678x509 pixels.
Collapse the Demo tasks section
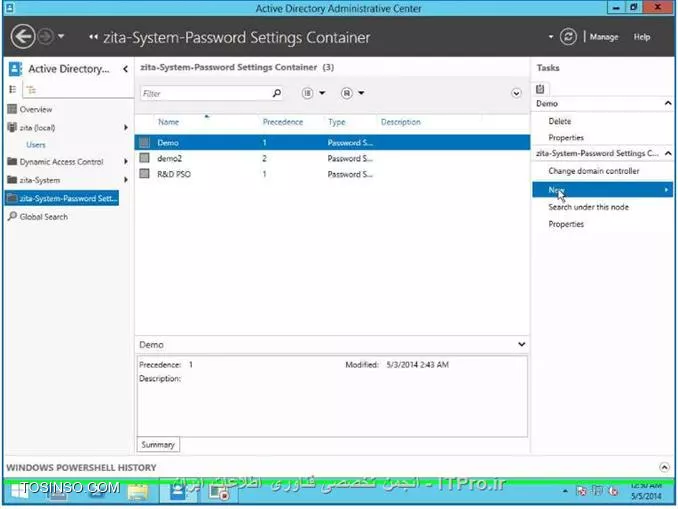pyautogui.click(x=668, y=103)
